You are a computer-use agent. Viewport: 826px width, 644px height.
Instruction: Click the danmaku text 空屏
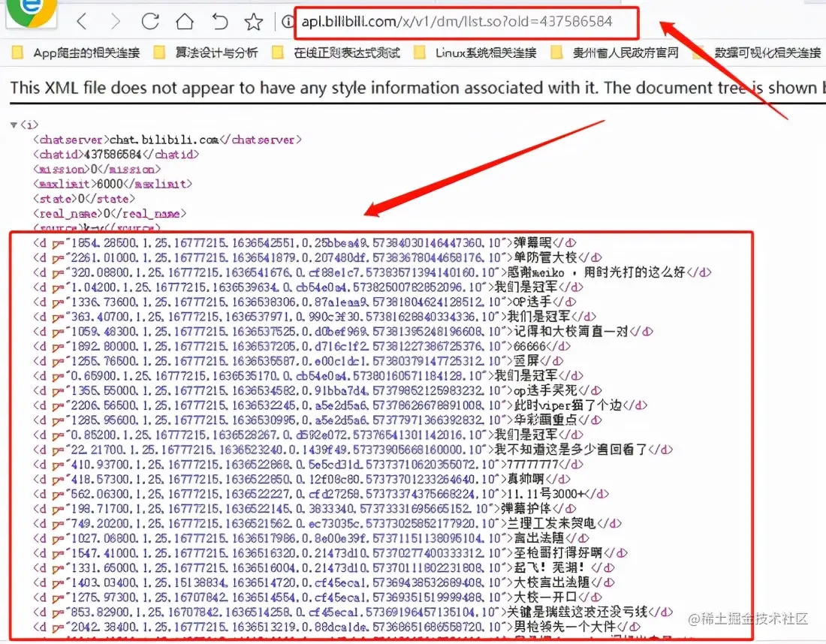(526, 361)
